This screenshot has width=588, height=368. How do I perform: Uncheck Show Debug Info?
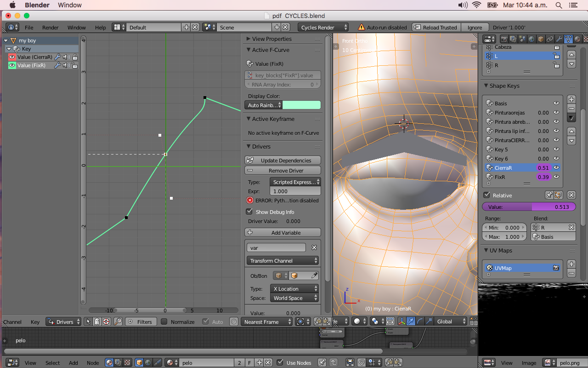pos(249,212)
